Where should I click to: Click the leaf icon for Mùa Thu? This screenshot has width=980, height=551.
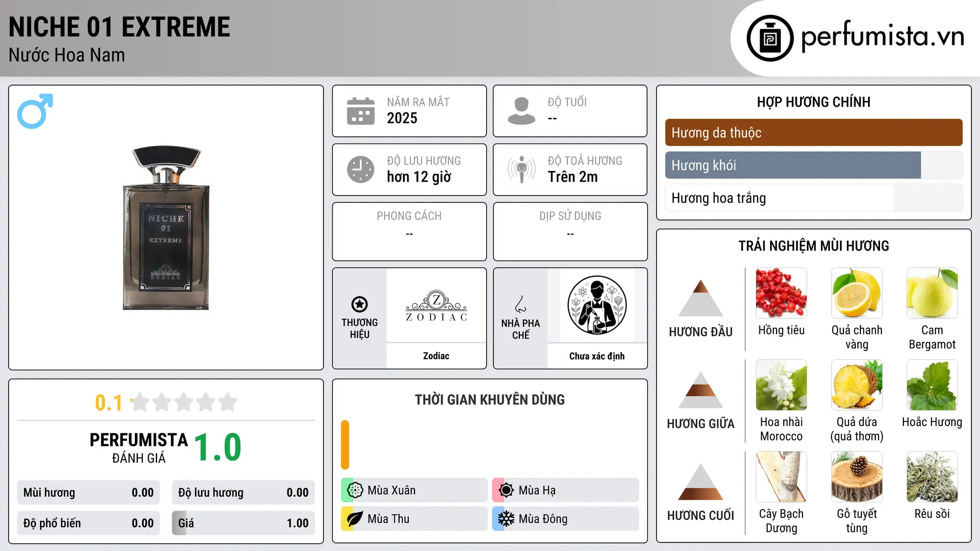click(x=355, y=518)
